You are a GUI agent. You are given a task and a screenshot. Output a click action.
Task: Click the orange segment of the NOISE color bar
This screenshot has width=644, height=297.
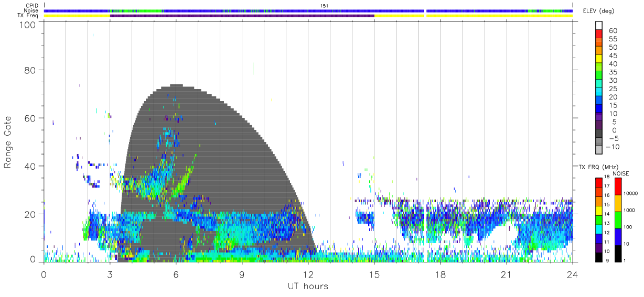click(x=617, y=203)
